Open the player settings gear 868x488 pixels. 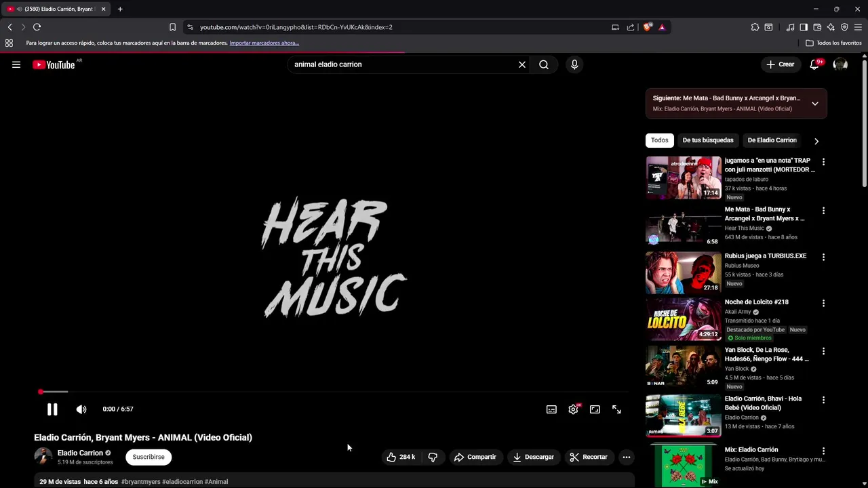[574, 409]
